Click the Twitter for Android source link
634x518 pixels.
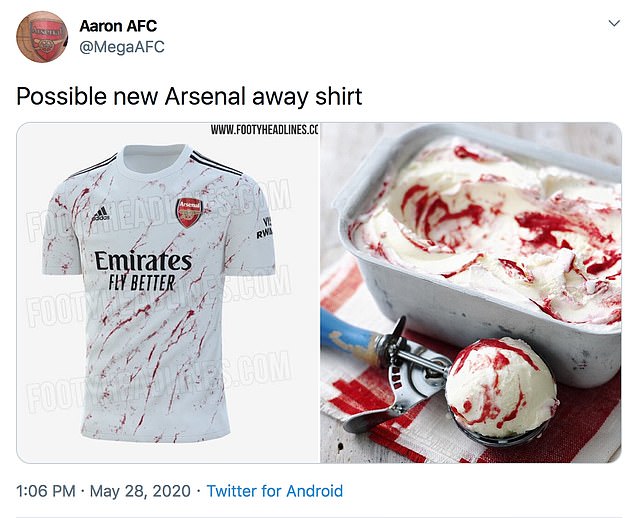click(275, 491)
